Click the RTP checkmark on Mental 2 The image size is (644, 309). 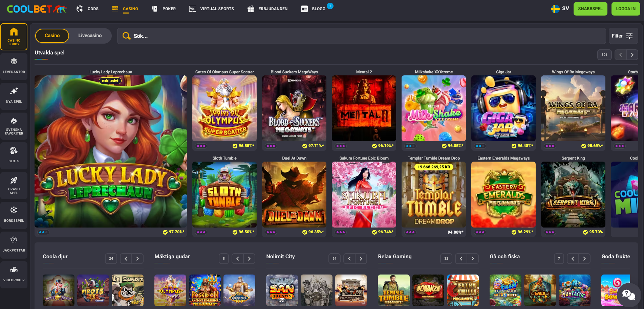[374, 146]
